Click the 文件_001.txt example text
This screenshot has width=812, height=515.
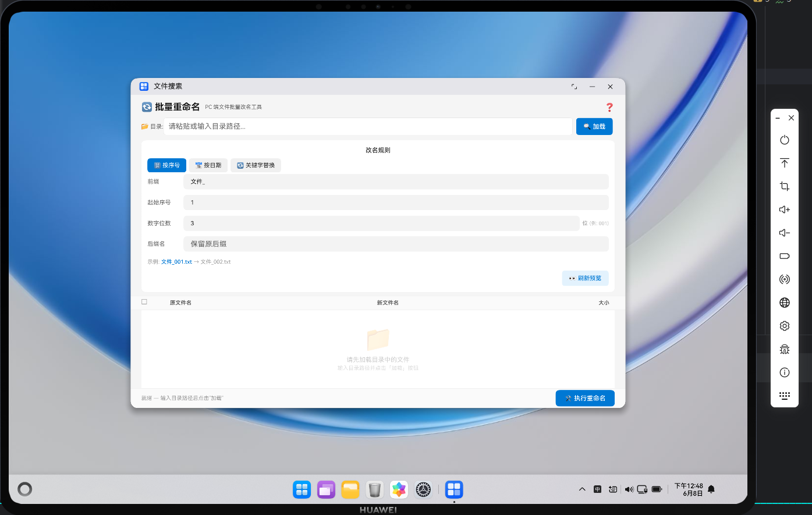coord(176,262)
